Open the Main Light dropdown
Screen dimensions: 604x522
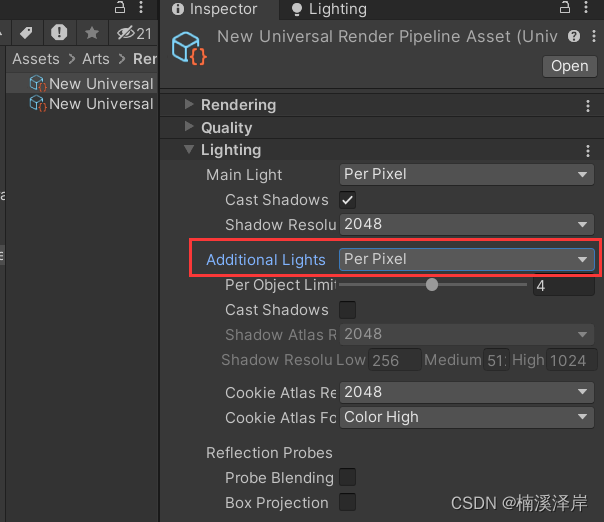click(x=466, y=175)
